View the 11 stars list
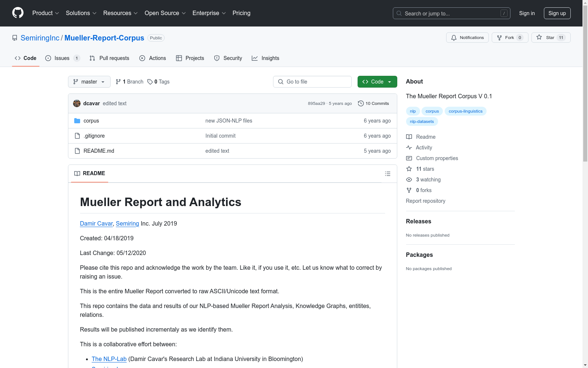This screenshot has width=588, height=368. tap(420, 169)
